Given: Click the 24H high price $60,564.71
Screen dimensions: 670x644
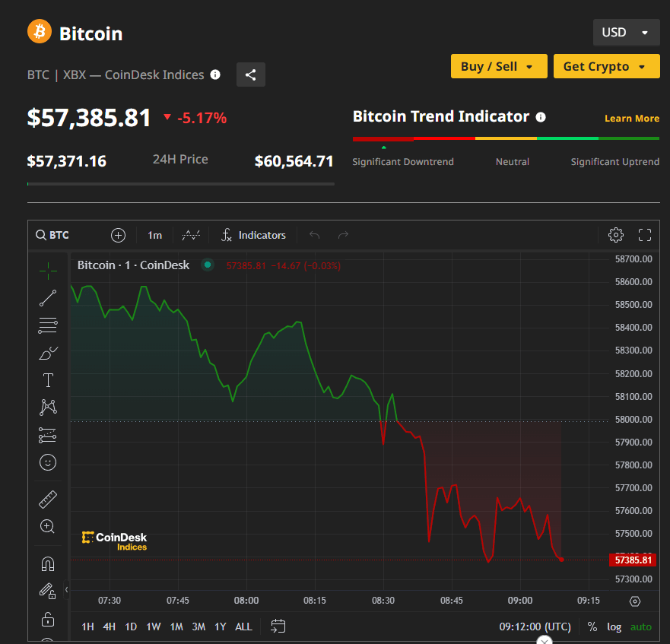Looking at the screenshot, I should click(x=294, y=161).
